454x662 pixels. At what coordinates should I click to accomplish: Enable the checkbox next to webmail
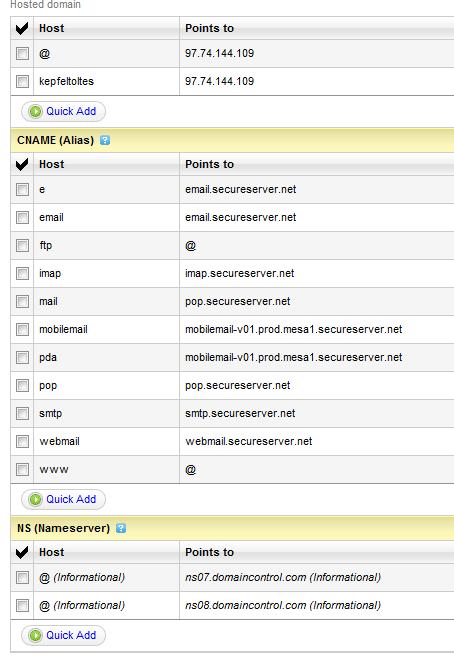coord(22,442)
